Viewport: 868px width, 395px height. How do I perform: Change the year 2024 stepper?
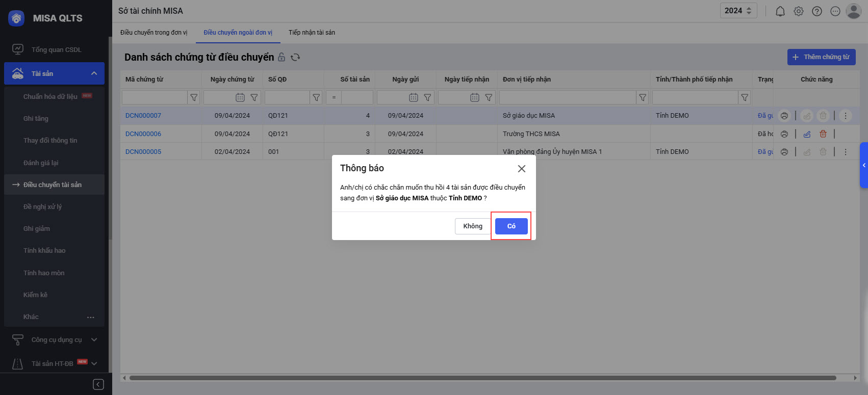(749, 11)
